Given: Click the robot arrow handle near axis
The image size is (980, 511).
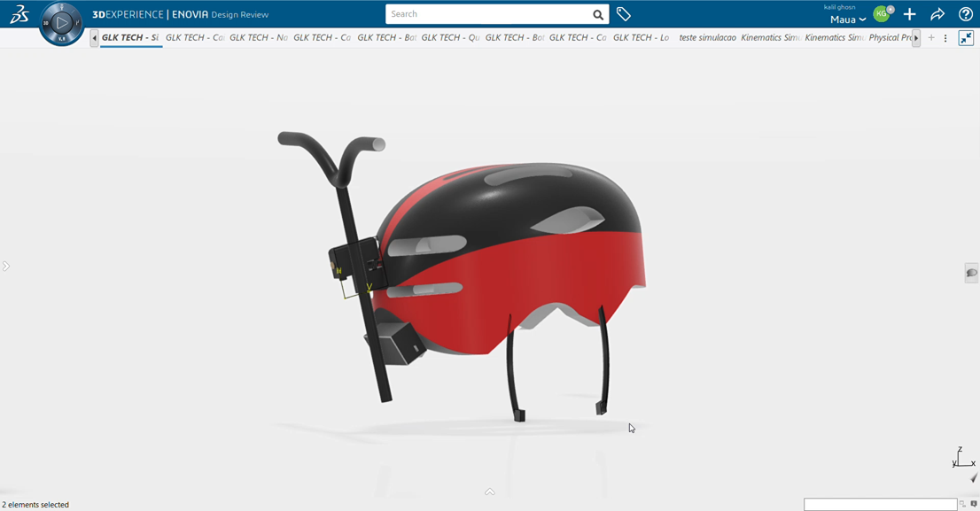Looking at the screenshot, I should pos(974,478).
